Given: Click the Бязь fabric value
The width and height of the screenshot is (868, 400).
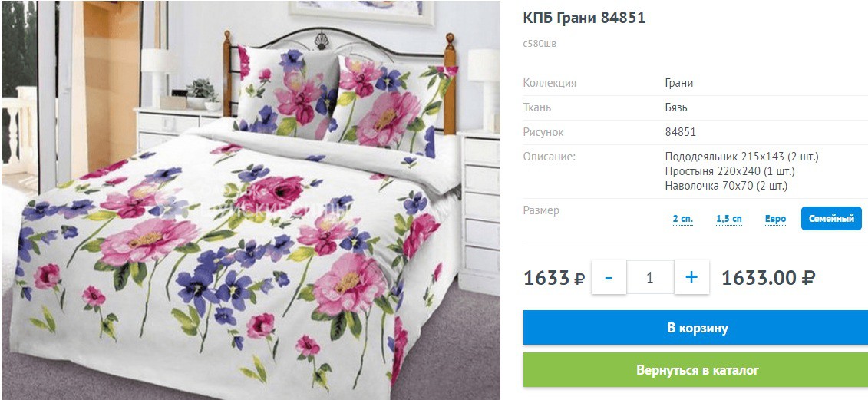Looking at the screenshot, I should (676, 107).
